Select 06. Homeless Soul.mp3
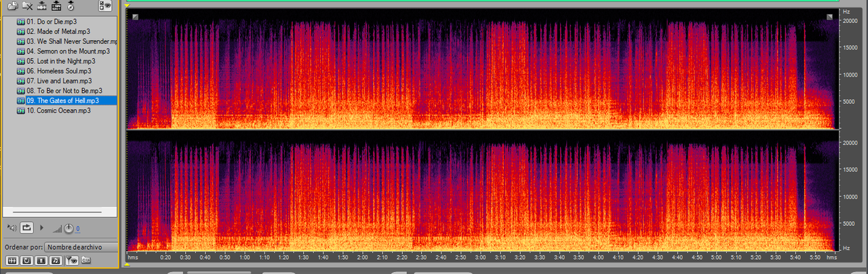The height and width of the screenshot is (274, 868). point(59,71)
